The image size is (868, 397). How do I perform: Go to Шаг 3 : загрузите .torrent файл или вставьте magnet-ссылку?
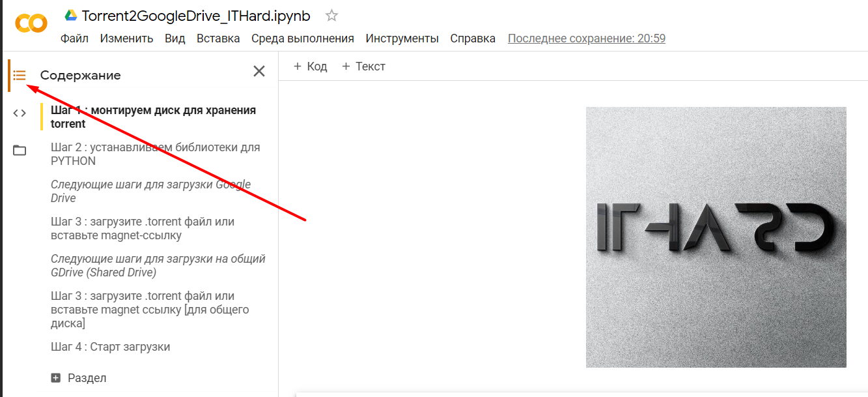click(x=143, y=228)
